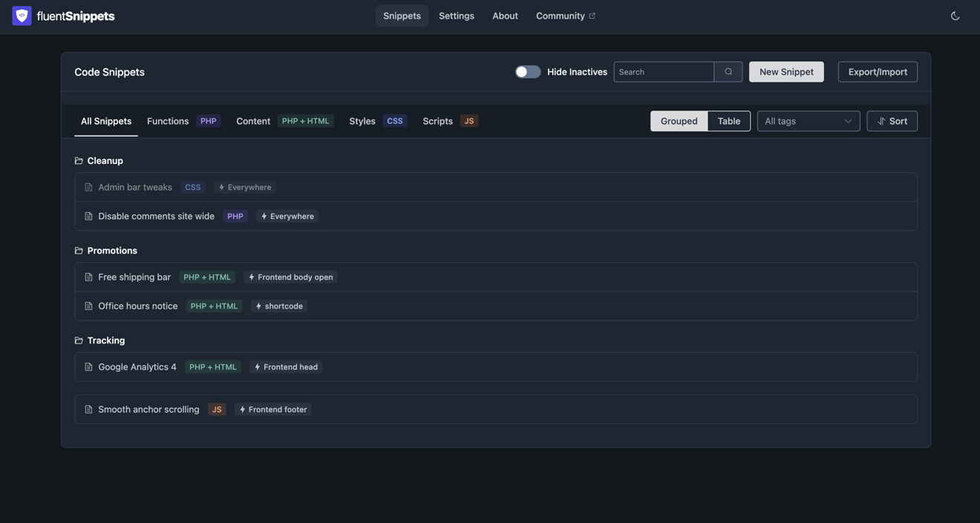Open the Free shipping bar snippet
Viewport: 980px width, 523px height.
[x=134, y=277]
